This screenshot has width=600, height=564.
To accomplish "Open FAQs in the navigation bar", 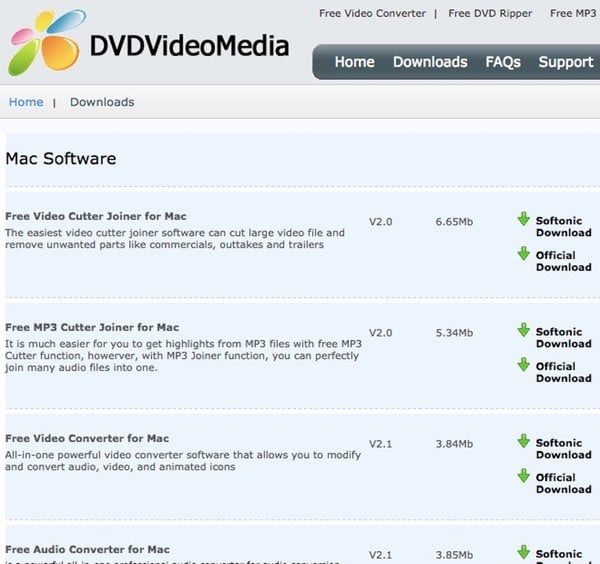I will 503,62.
